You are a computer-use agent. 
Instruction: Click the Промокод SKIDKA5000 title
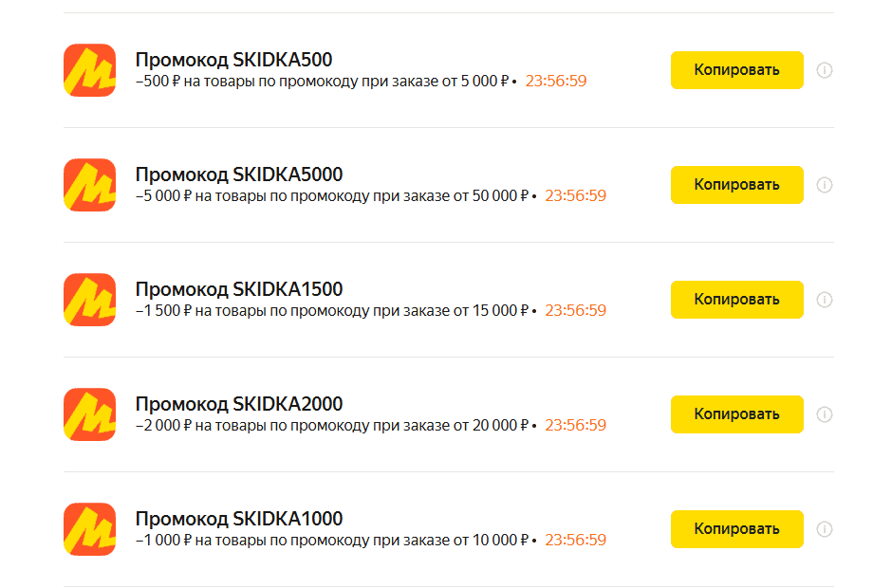pos(238,175)
